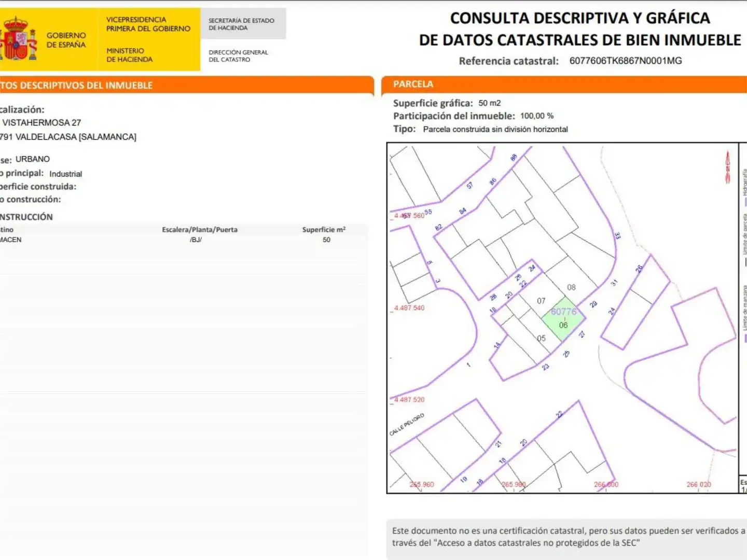Screen dimensions: 747x560
Task: Click parcel 08 on the cadastral map
Action: (x=571, y=287)
